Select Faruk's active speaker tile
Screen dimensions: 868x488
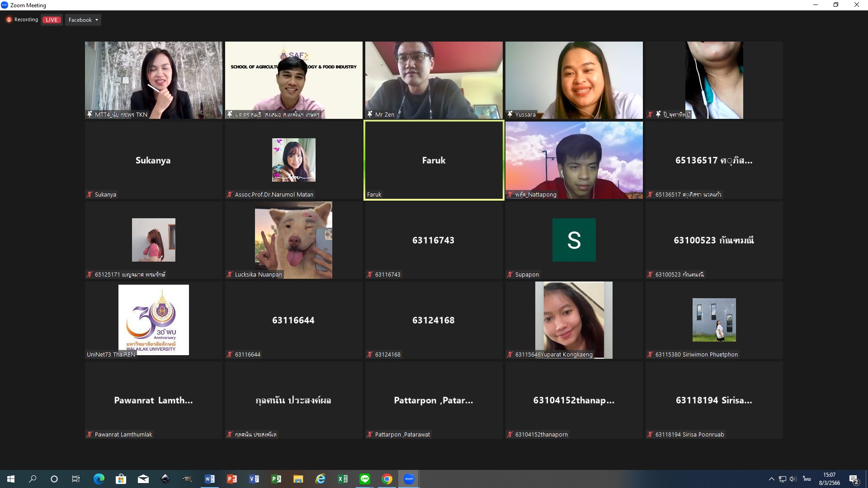434,160
